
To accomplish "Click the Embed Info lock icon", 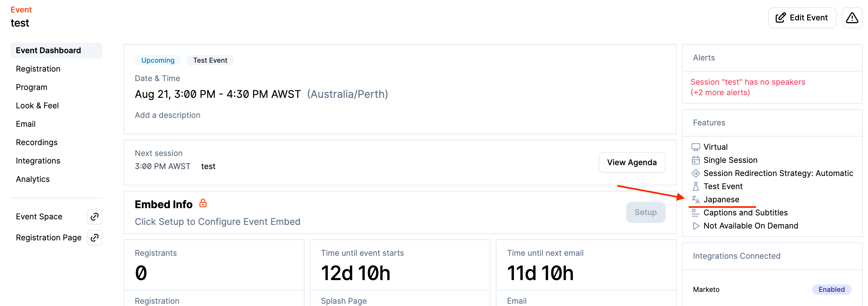I will [x=203, y=203].
